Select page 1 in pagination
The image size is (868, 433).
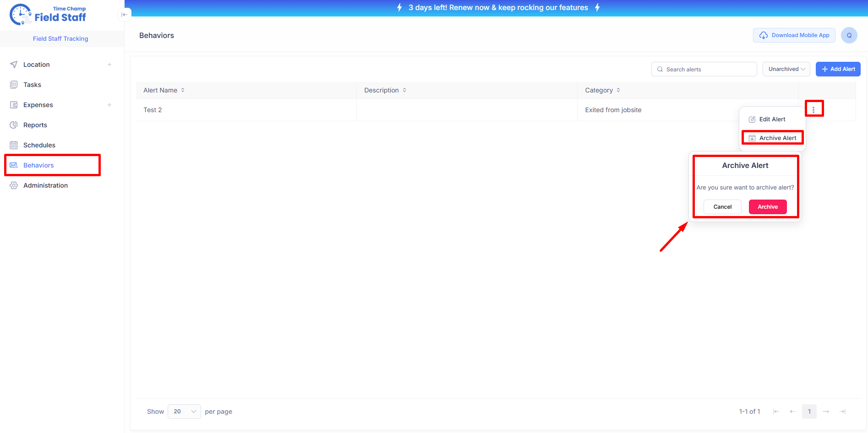point(809,411)
